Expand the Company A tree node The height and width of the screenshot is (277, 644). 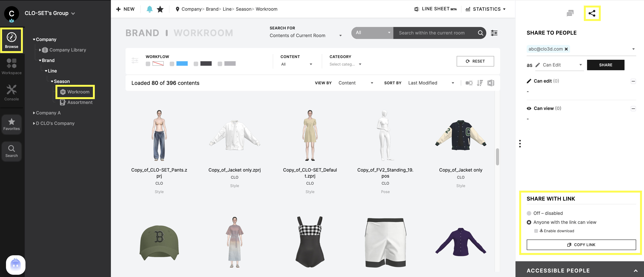click(34, 113)
